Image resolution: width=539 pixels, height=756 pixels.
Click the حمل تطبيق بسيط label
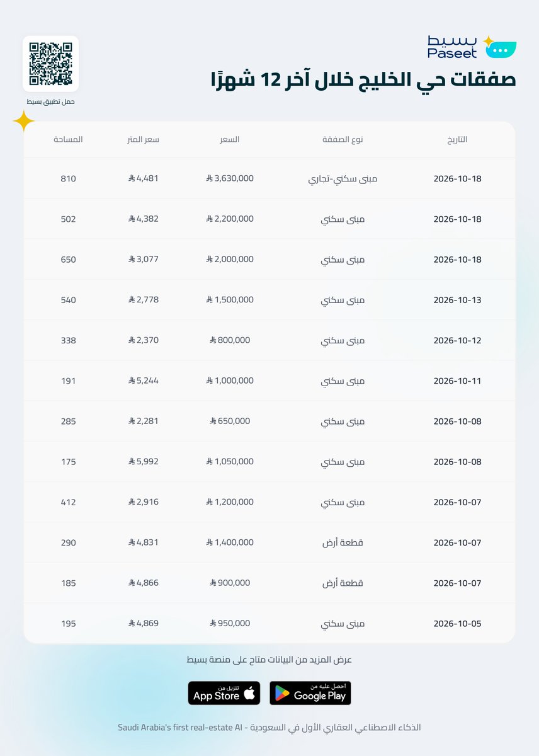(x=51, y=101)
